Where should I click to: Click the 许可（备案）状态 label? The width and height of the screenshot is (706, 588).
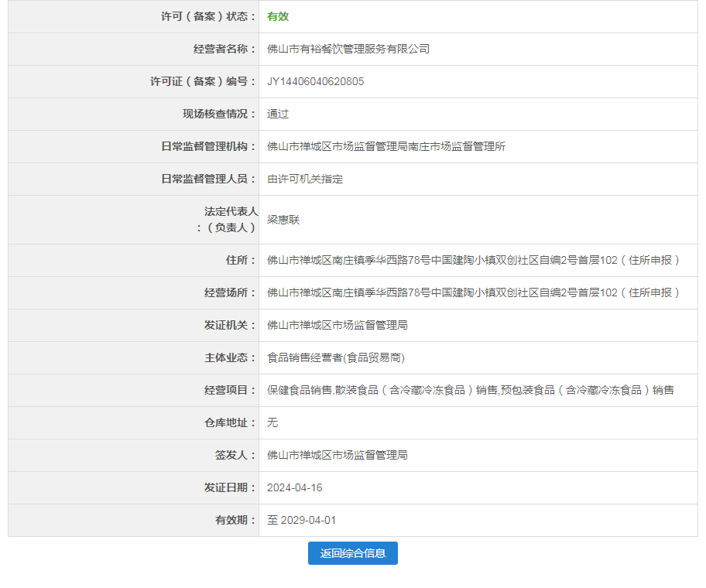pos(208,17)
